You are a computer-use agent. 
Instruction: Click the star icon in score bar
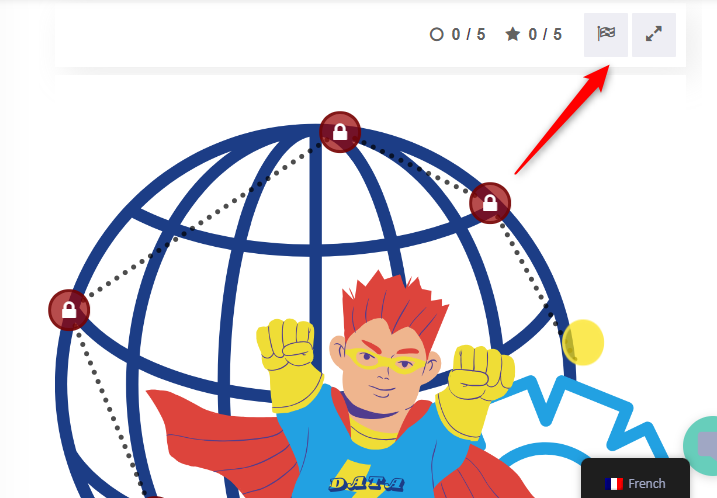513,34
